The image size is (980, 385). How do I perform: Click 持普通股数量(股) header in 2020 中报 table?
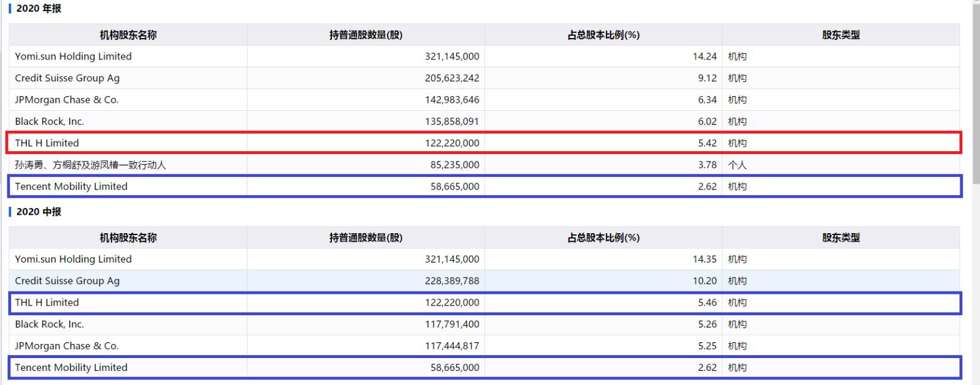coord(366,237)
